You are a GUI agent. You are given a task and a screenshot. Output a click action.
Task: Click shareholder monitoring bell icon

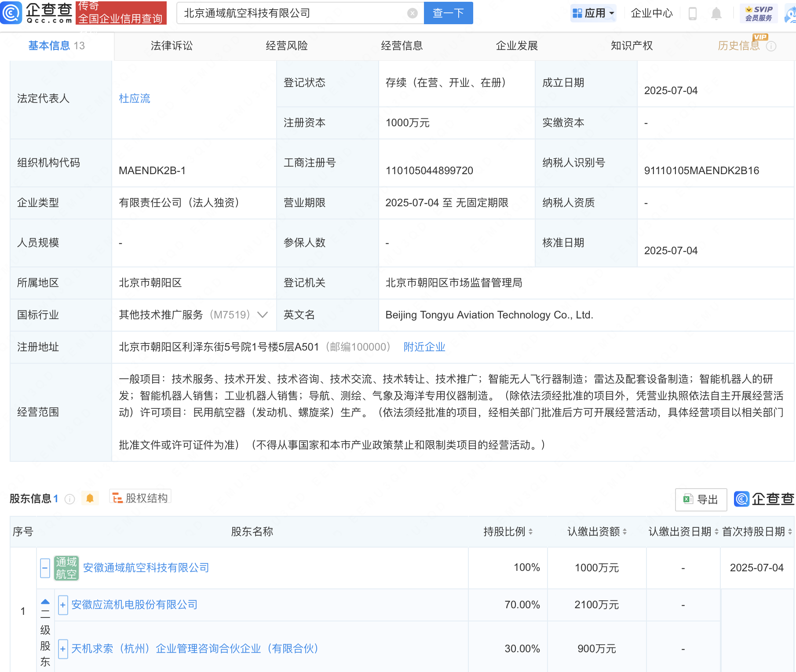[90, 498]
